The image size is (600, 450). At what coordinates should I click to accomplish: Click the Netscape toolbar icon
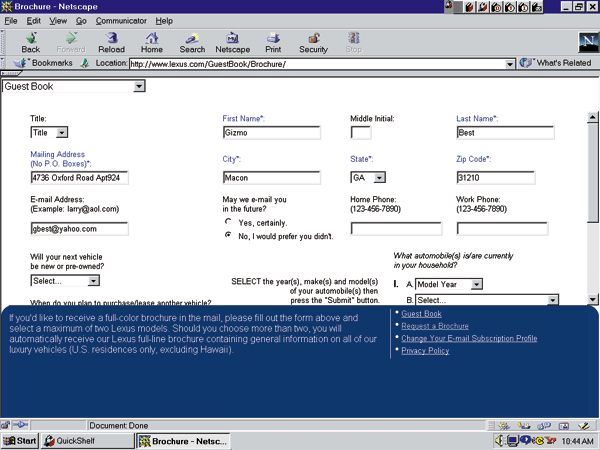232,40
